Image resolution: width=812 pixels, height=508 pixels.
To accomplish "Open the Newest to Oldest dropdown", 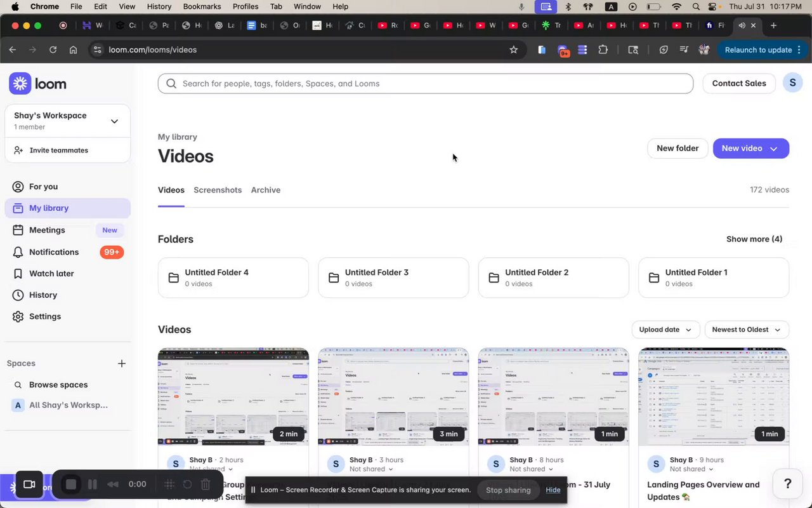I will [x=747, y=330].
